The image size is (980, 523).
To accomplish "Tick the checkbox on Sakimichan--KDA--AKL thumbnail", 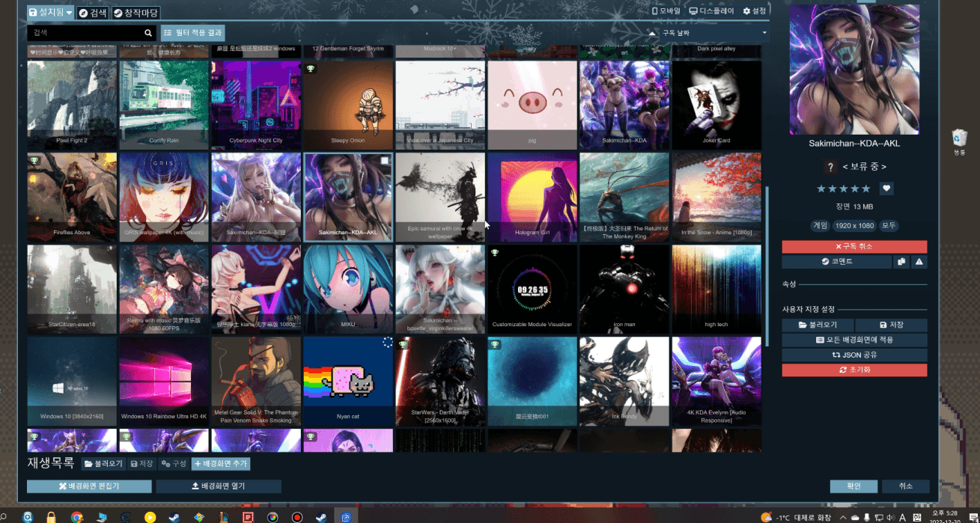I will point(385,161).
